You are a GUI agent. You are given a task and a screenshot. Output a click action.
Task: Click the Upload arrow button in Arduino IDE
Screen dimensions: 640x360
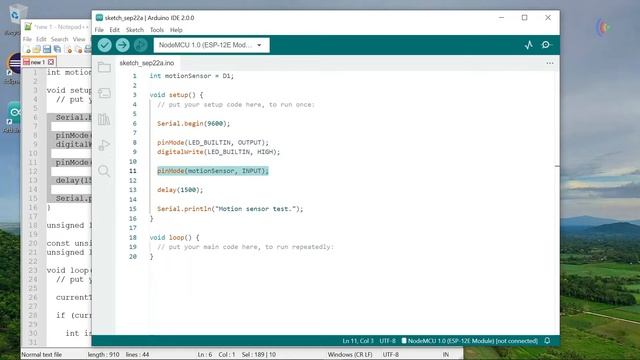point(122,45)
